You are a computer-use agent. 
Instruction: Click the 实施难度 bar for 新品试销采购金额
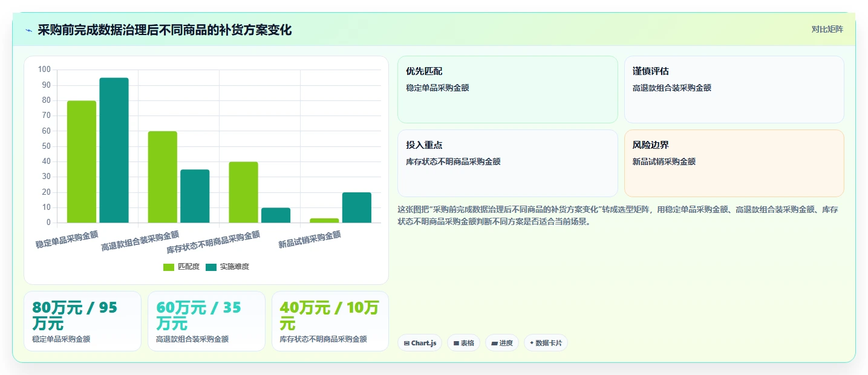pos(357,207)
